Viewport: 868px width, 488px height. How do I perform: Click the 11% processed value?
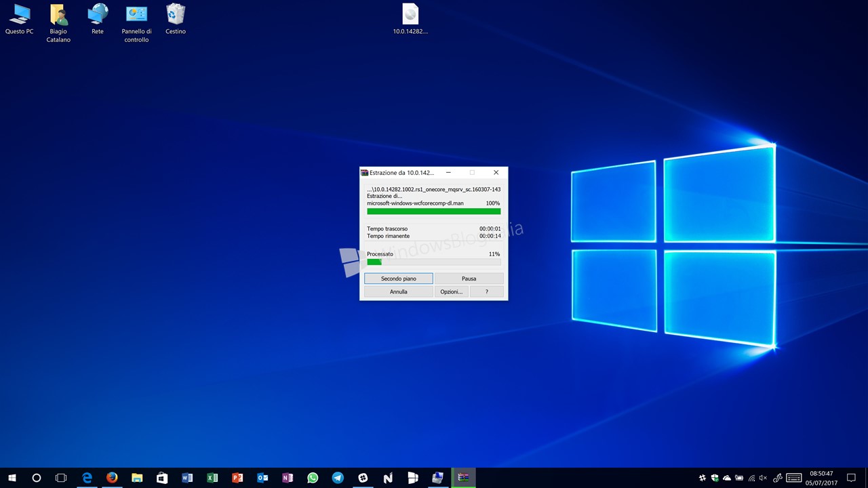click(494, 254)
